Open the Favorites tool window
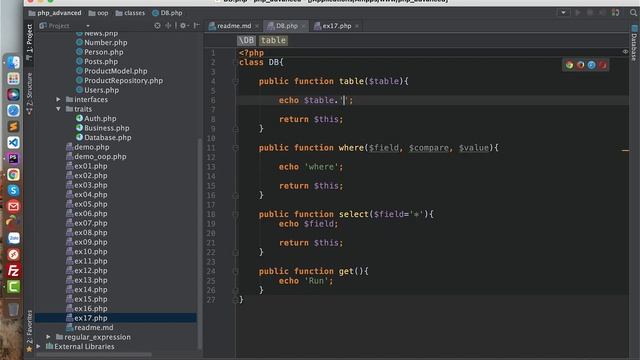 pyautogui.click(x=29, y=331)
